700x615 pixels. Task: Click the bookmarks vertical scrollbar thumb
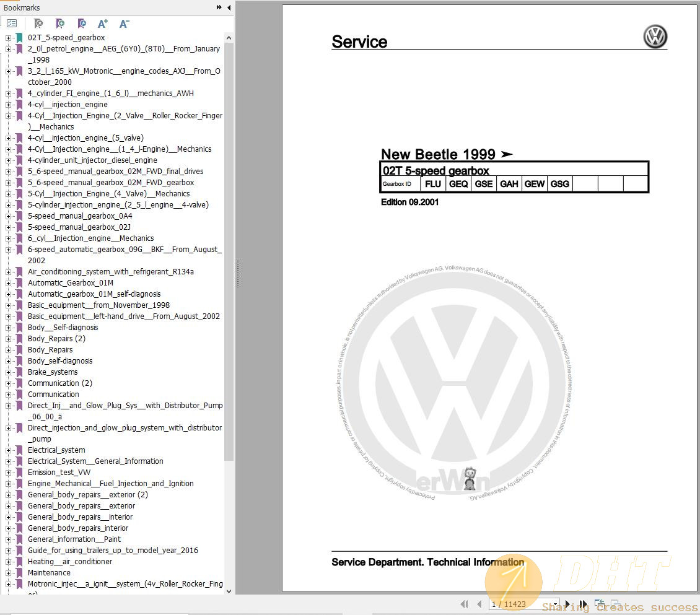point(229,251)
